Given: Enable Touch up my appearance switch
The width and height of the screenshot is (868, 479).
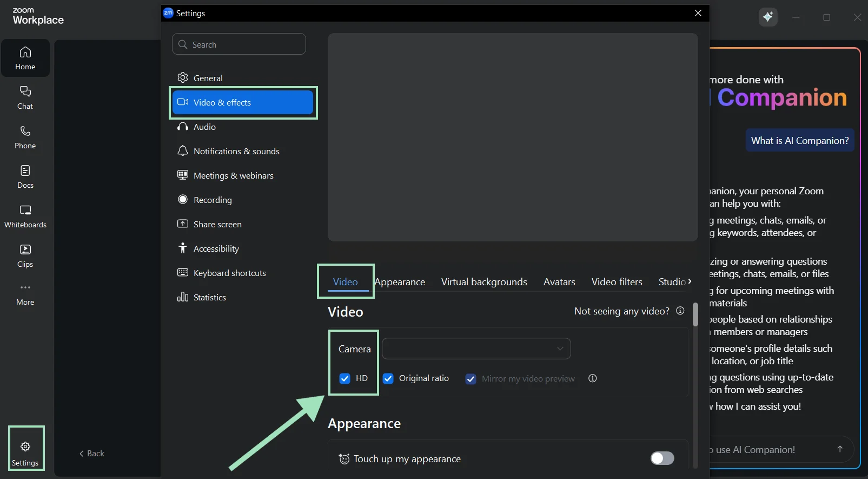Looking at the screenshot, I should coord(662,458).
